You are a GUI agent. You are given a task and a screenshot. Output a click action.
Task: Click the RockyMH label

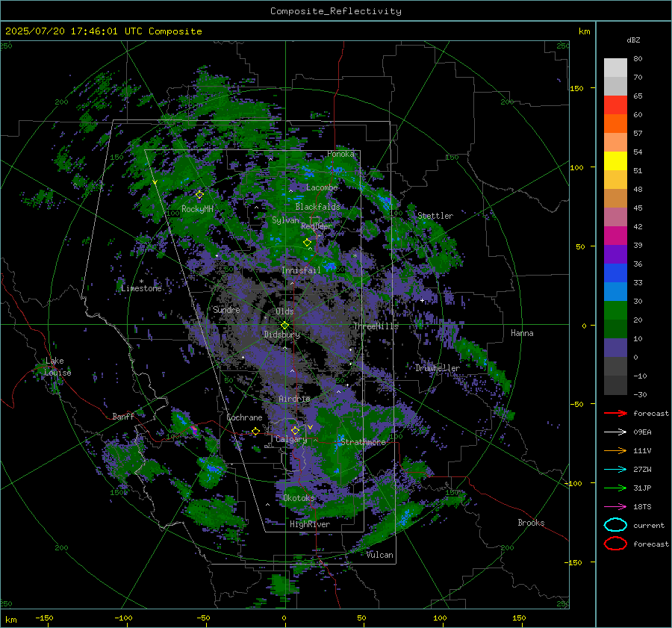(197, 209)
